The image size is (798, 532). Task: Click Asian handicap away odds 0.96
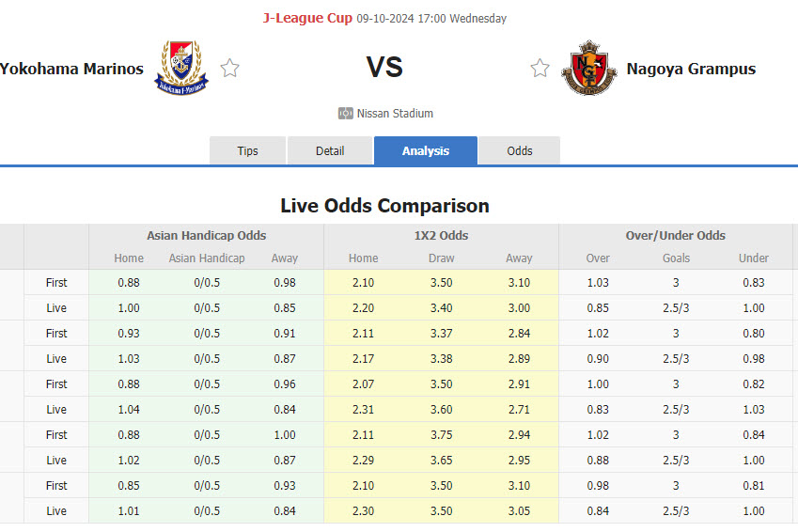pyautogui.click(x=285, y=384)
